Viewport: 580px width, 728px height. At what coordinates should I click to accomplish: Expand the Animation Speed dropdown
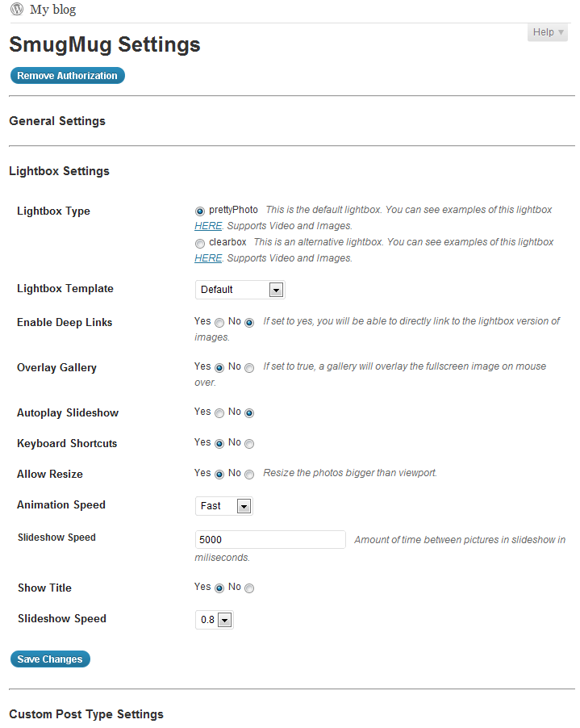223,506
